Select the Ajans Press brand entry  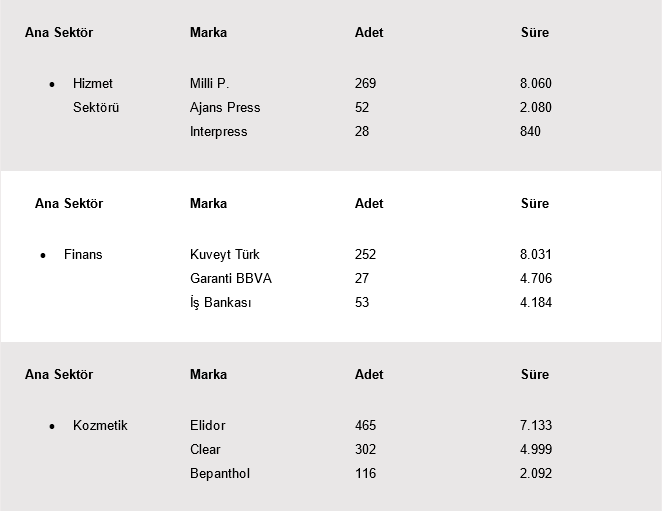point(225,108)
